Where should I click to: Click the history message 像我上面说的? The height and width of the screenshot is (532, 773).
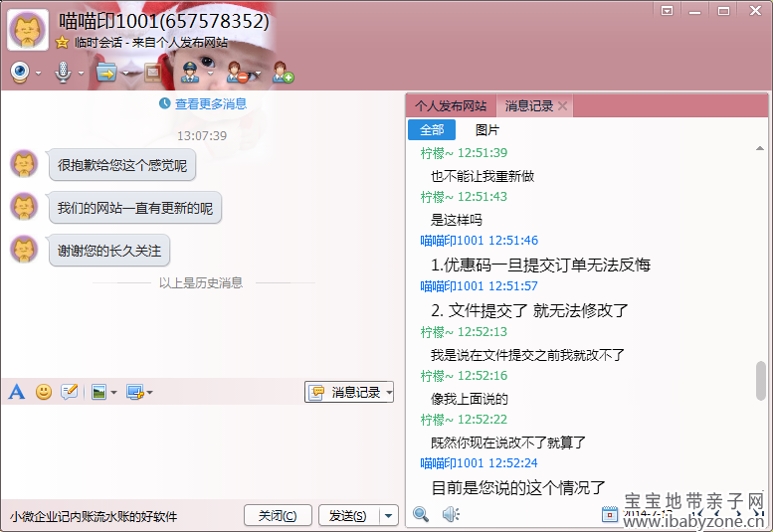470,399
